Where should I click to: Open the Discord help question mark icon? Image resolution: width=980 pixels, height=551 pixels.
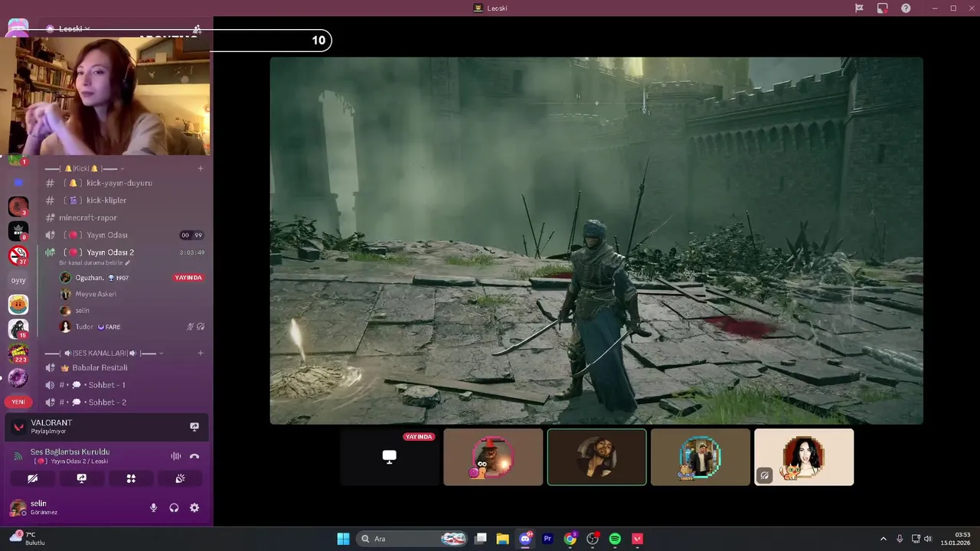(906, 8)
